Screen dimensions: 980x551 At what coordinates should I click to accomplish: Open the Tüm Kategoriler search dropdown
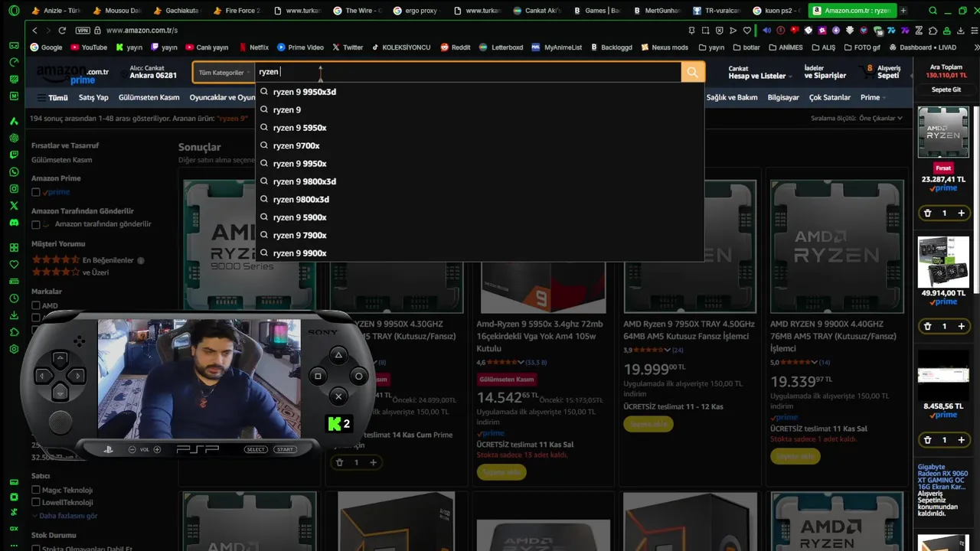tap(224, 72)
